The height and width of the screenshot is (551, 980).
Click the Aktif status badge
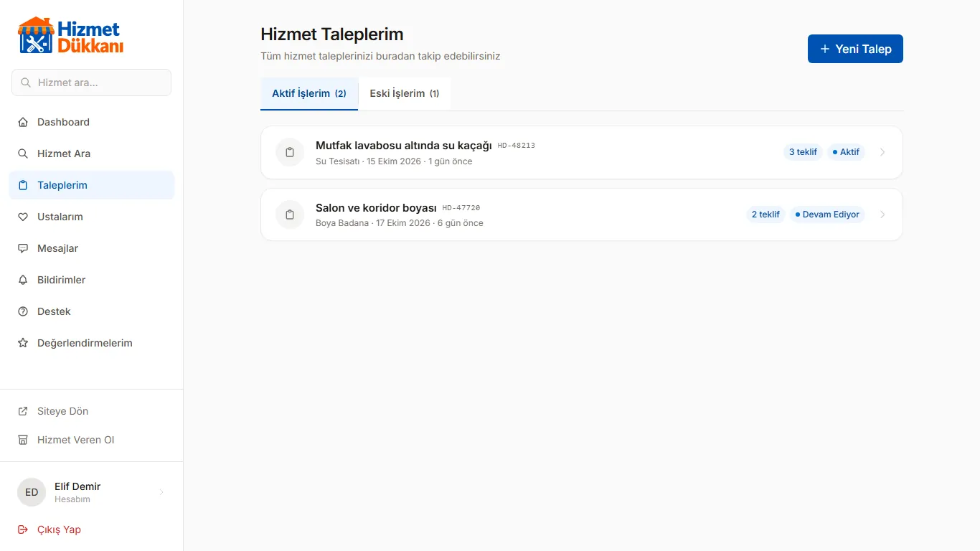[846, 152]
